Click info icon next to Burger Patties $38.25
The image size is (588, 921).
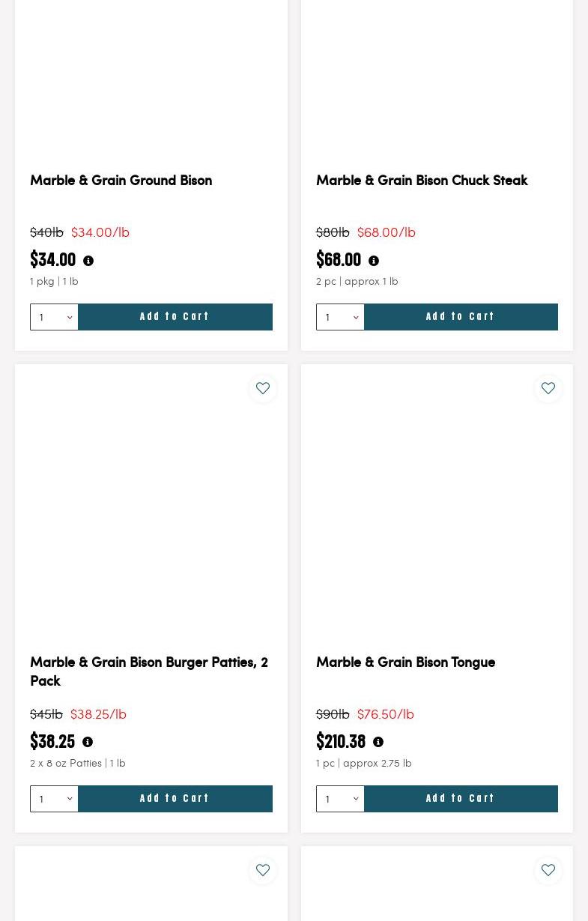point(88,742)
